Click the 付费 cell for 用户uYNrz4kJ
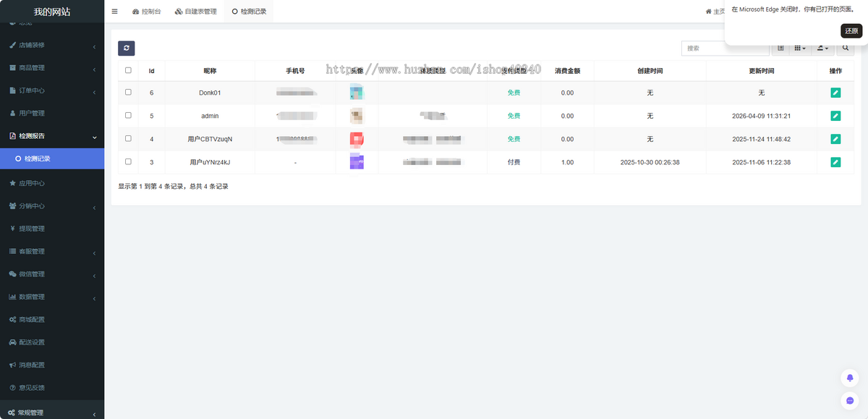 coord(514,162)
